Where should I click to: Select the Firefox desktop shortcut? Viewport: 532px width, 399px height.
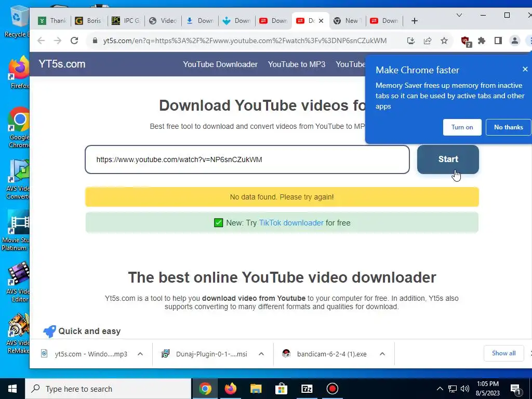click(19, 72)
